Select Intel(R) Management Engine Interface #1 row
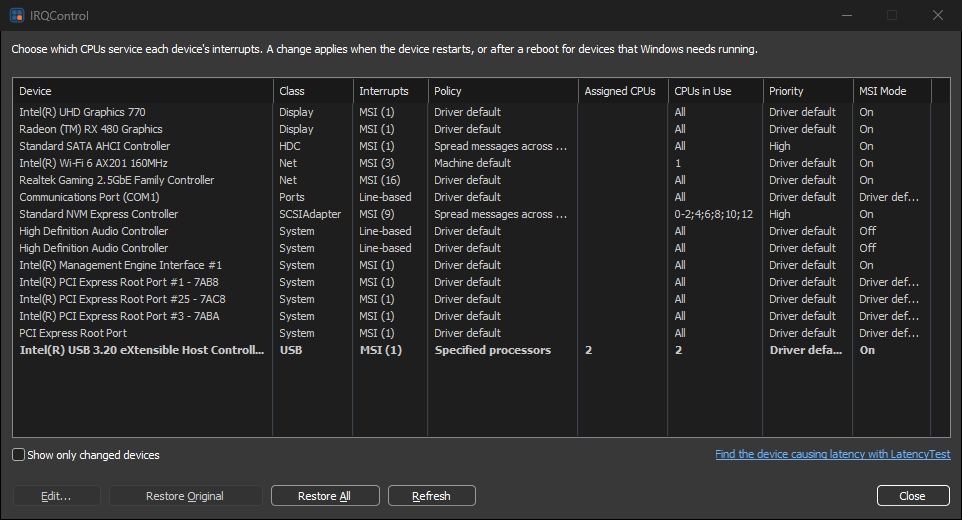 (471, 265)
